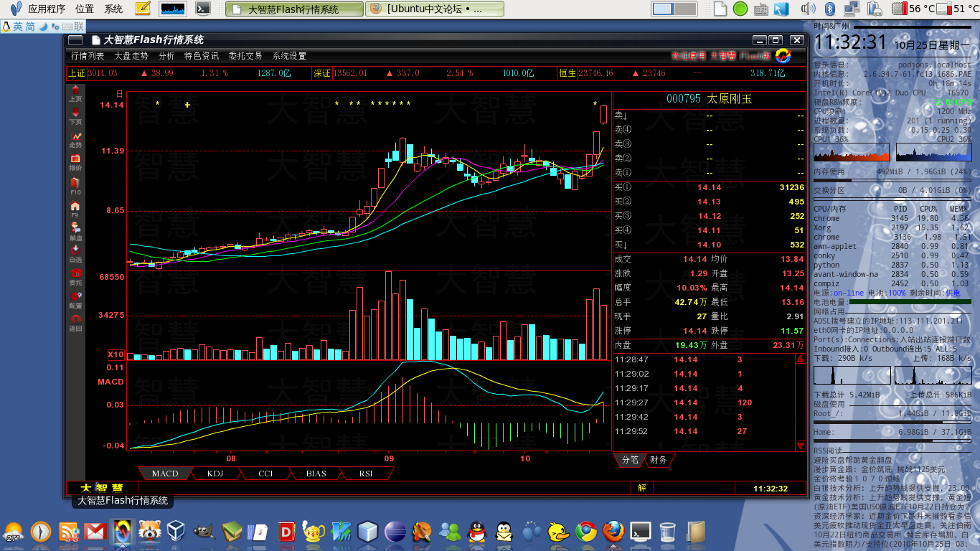
Task: Click the note editor launcher in top panel
Action: point(143,9)
